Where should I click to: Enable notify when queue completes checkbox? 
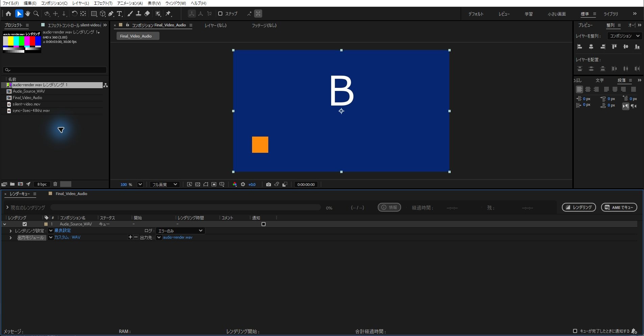point(575,331)
